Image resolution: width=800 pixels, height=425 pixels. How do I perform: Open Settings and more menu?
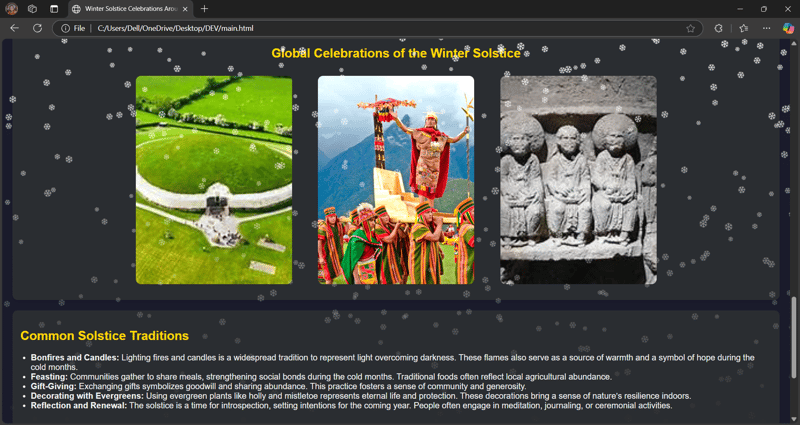[x=766, y=29]
